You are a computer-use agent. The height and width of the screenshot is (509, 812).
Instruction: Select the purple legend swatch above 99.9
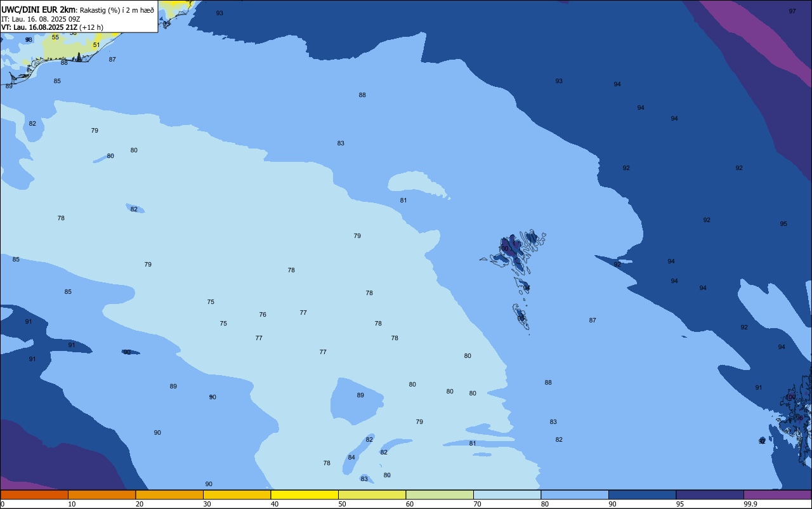[777, 494]
